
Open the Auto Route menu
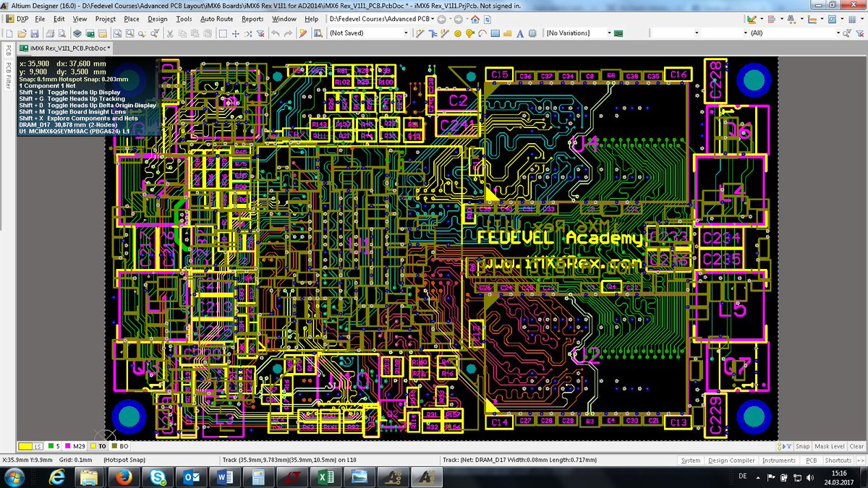point(216,19)
